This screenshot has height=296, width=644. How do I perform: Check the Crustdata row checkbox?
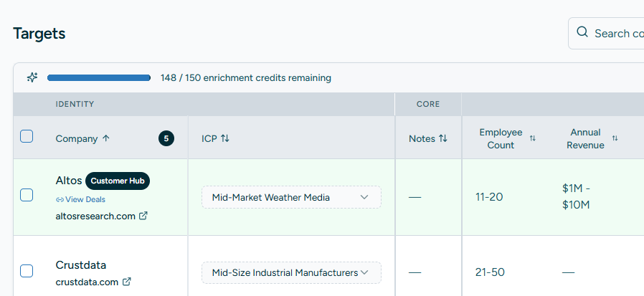[27, 271]
